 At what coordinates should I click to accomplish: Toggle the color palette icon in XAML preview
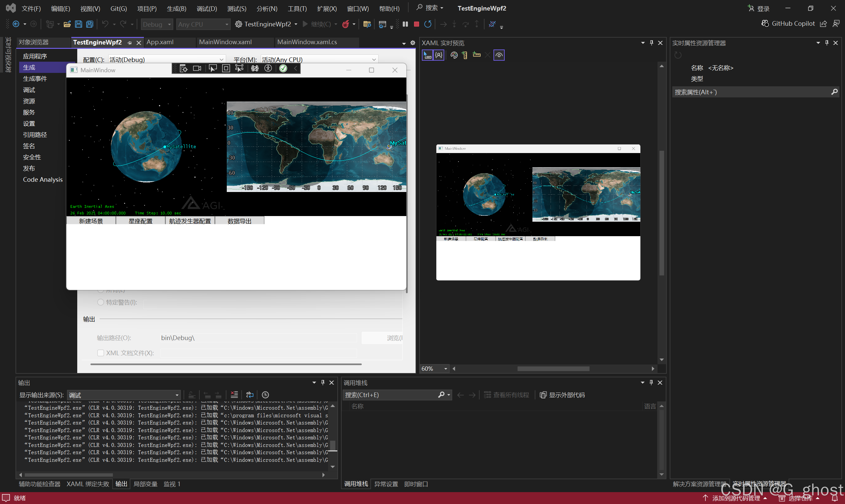click(x=454, y=55)
